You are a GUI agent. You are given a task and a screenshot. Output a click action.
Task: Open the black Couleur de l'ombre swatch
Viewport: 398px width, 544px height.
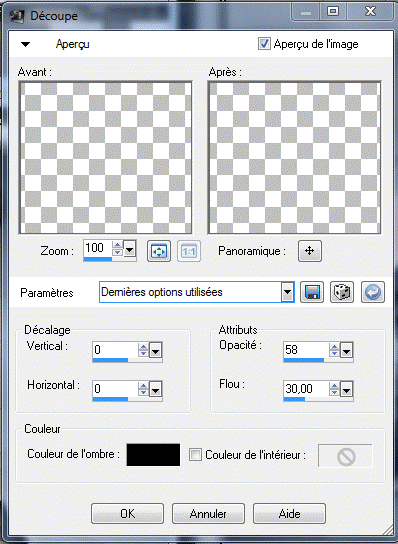point(153,454)
